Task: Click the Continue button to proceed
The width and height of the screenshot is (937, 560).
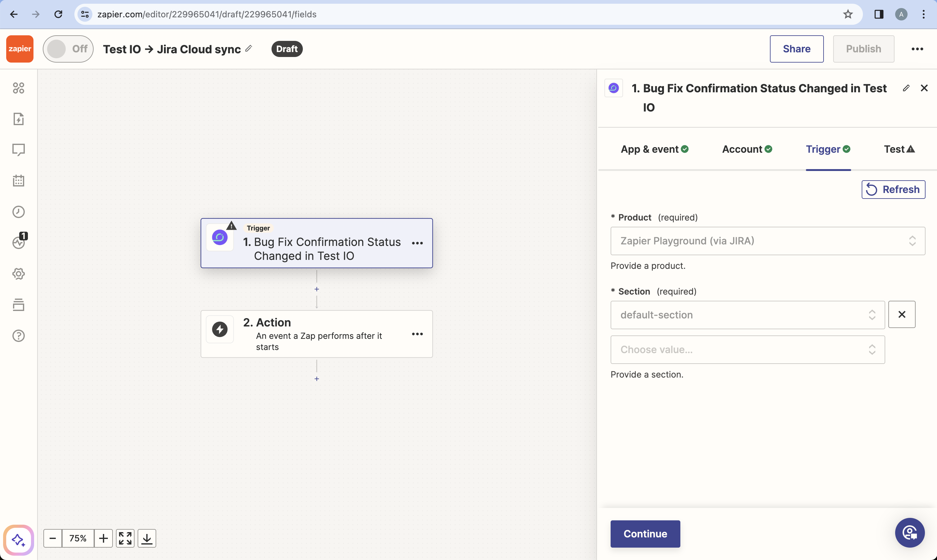Action: click(645, 534)
